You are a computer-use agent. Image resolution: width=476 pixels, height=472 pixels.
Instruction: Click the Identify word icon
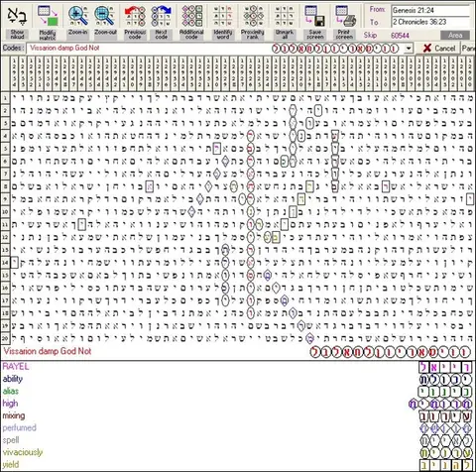pyautogui.click(x=222, y=16)
